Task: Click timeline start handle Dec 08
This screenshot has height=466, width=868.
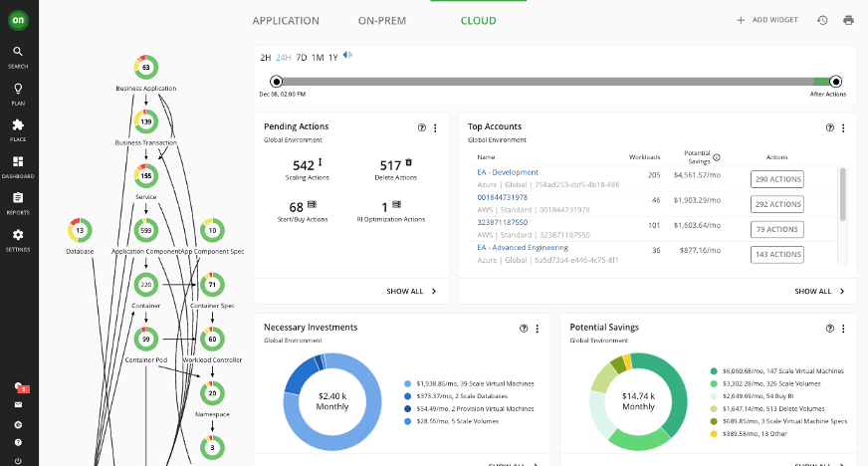Action: [x=277, y=82]
